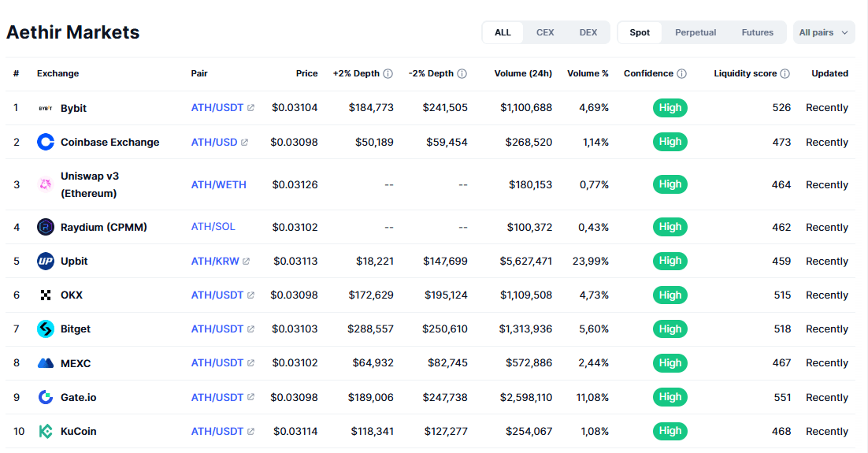
Task: Switch to the Perpetual tab
Action: click(696, 32)
